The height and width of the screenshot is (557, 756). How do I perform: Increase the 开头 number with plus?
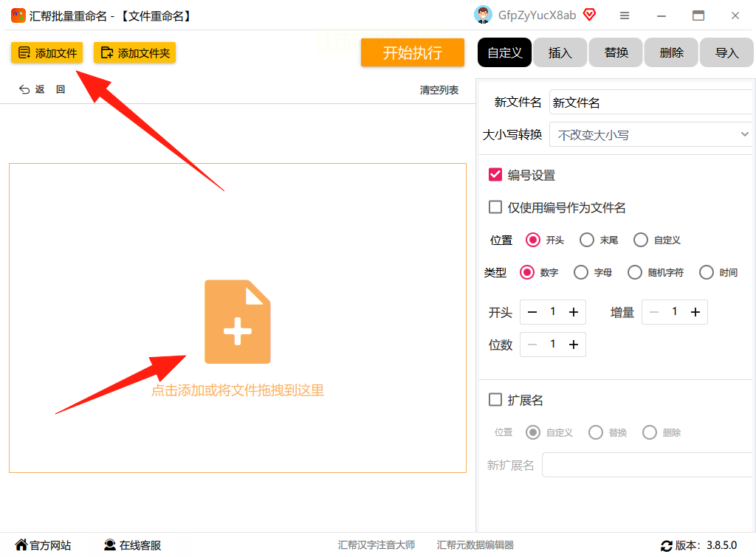[573, 312]
